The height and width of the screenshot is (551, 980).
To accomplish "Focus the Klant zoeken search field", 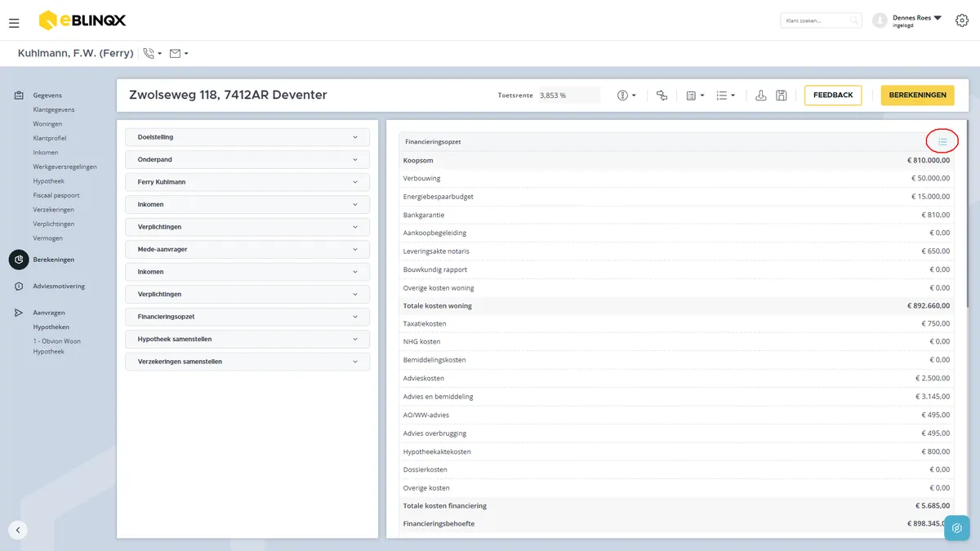I will [821, 20].
